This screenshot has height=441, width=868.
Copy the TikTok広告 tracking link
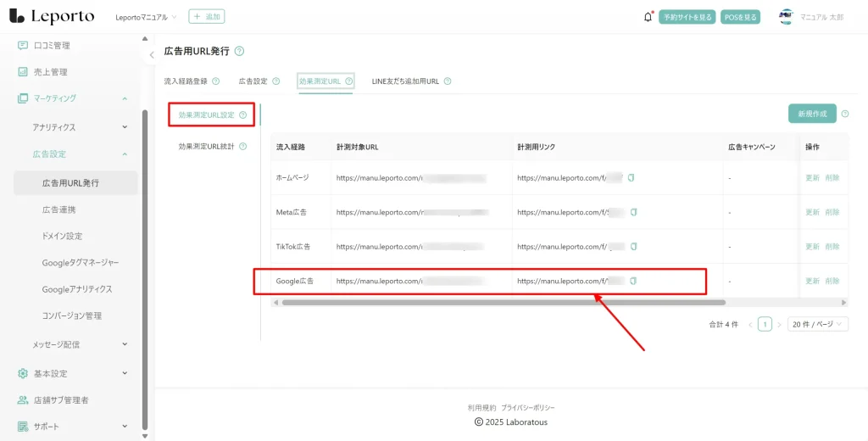coord(632,247)
